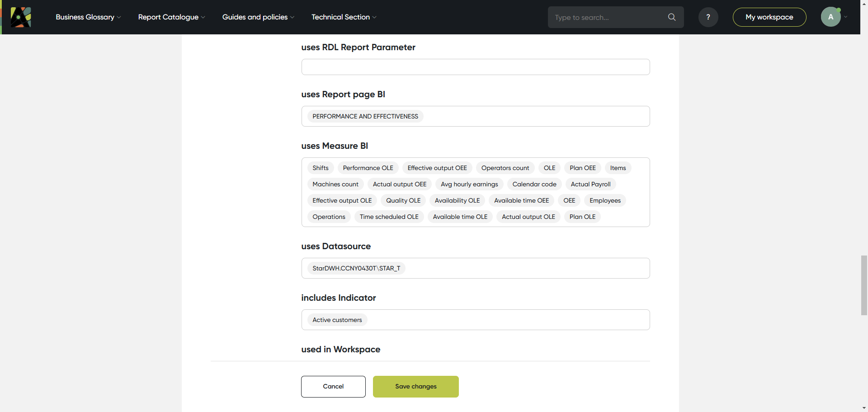The image size is (868, 412).
Task: Select the StarDWH datasource tag
Action: [x=356, y=268]
